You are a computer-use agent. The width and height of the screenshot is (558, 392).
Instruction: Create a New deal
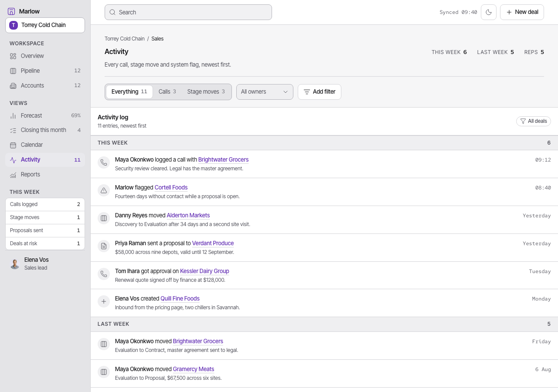coord(522,12)
